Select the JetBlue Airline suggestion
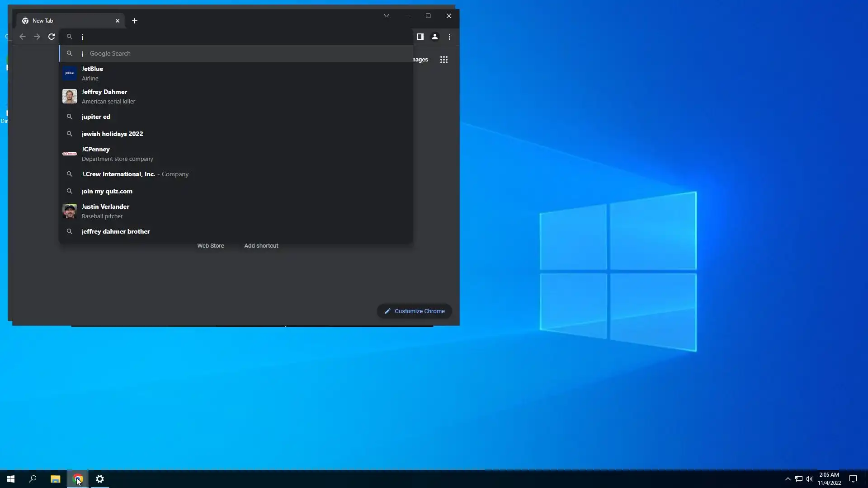Image resolution: width=868 pixels, height=488 pixels. pos(92,73)
